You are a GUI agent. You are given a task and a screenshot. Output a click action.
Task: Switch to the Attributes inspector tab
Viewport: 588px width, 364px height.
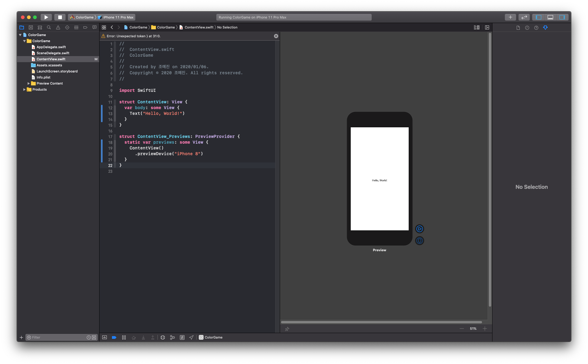pyautogui.click(x=545, y=28)
